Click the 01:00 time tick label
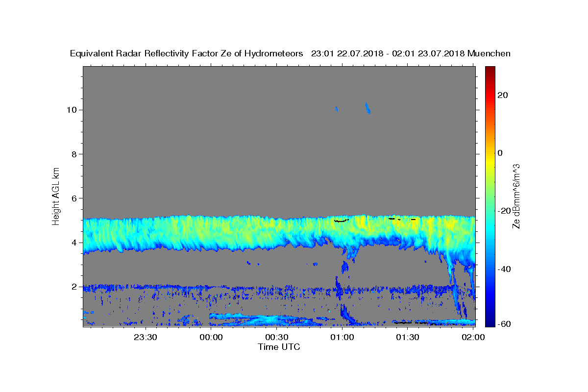Image resolution: width=588 pixels, height=392 pixels. [342, 337]
